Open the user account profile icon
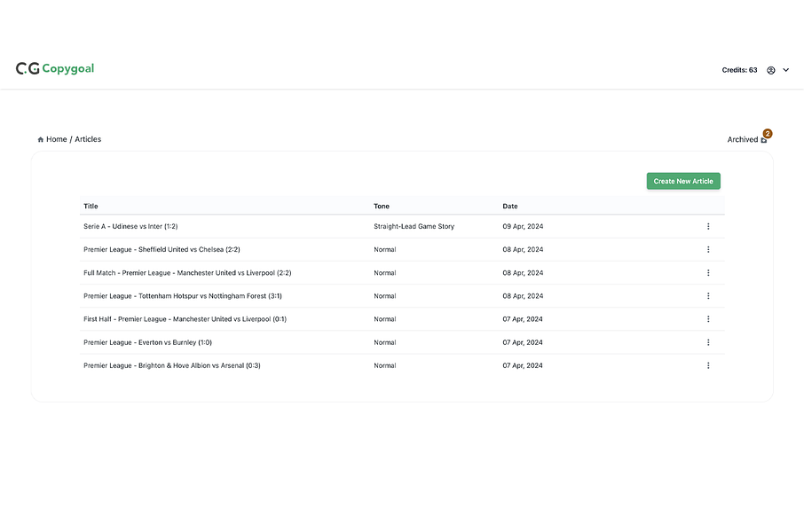The width and height of the screenshot is (804, 532). (x=770, y=70)
